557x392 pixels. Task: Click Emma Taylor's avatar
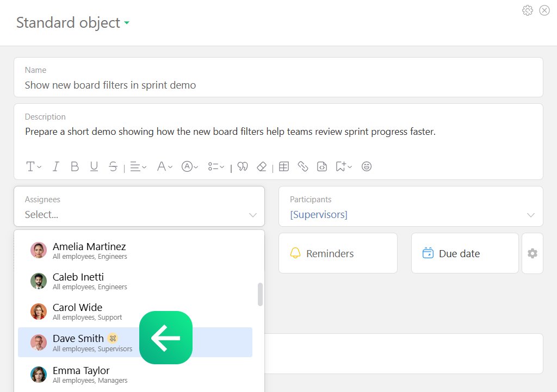[39, 375]
